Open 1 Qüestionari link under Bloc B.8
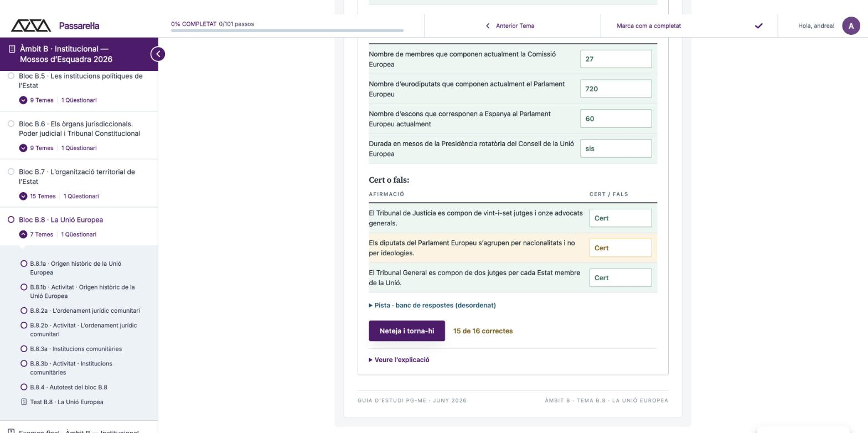The image size is (868, 433). click(x=79, y=234)
